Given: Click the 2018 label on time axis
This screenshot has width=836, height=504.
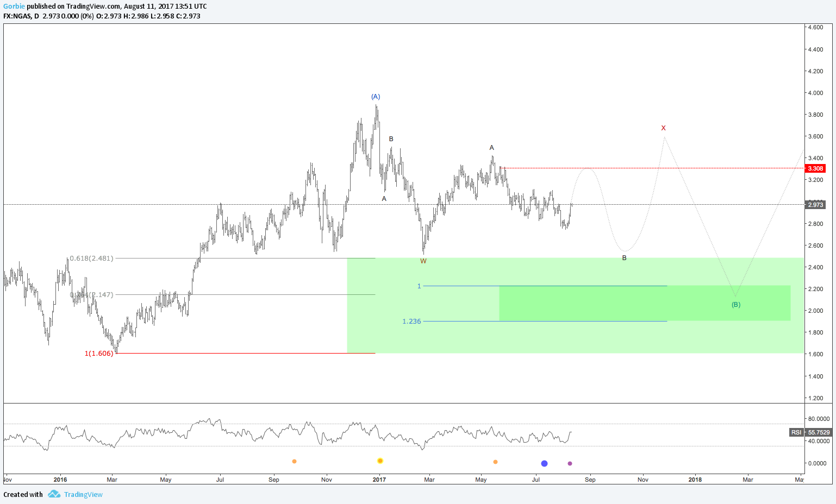Looking at the screenshot, I should click(x=695, y=480).
